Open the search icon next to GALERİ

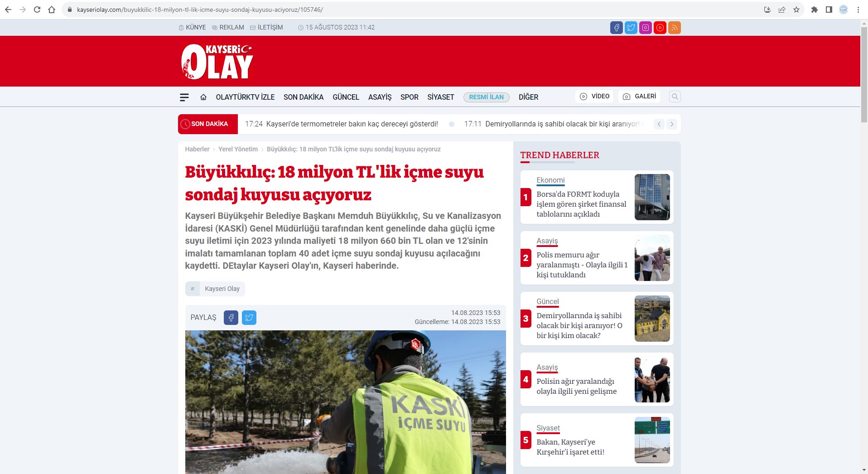pyautogui.click(x=675, y=97)
